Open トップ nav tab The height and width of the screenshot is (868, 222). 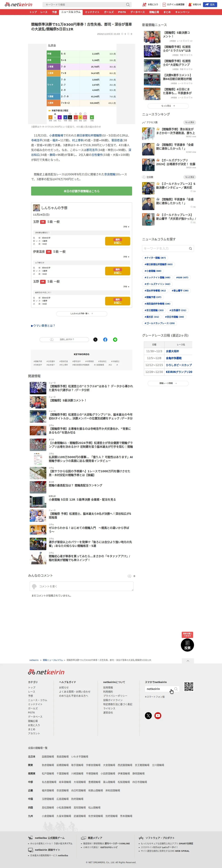pos(33,12)
